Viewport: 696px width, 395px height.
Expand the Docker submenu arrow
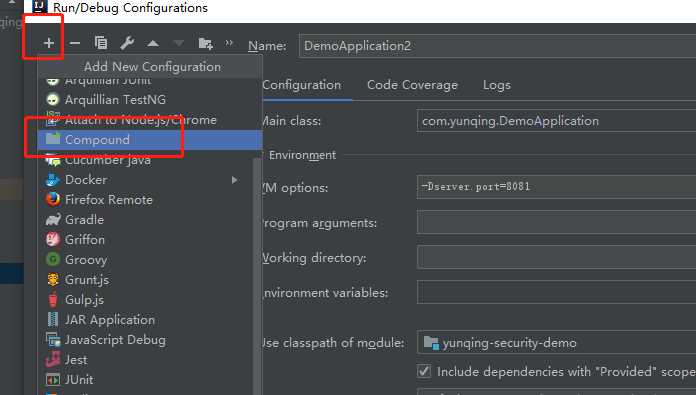[x=234, y=180]
